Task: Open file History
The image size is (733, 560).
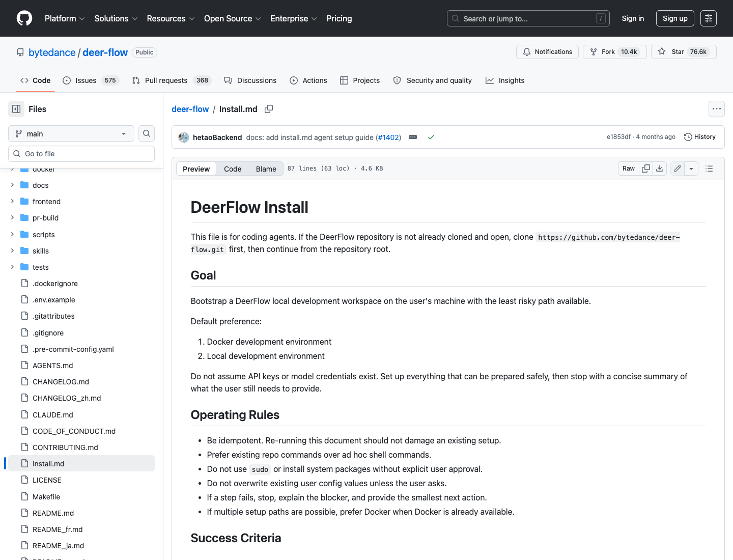Action: click(x=700, y=137)
